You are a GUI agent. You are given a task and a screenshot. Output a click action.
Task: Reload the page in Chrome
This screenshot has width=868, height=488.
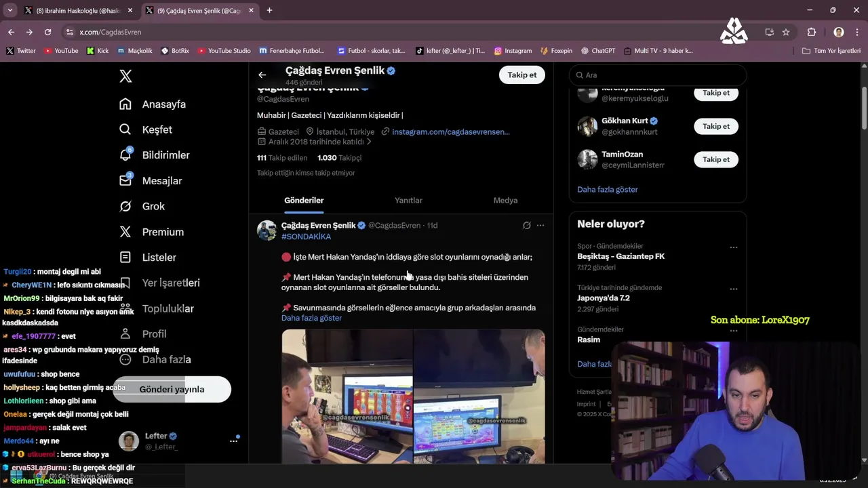point(47,32)
